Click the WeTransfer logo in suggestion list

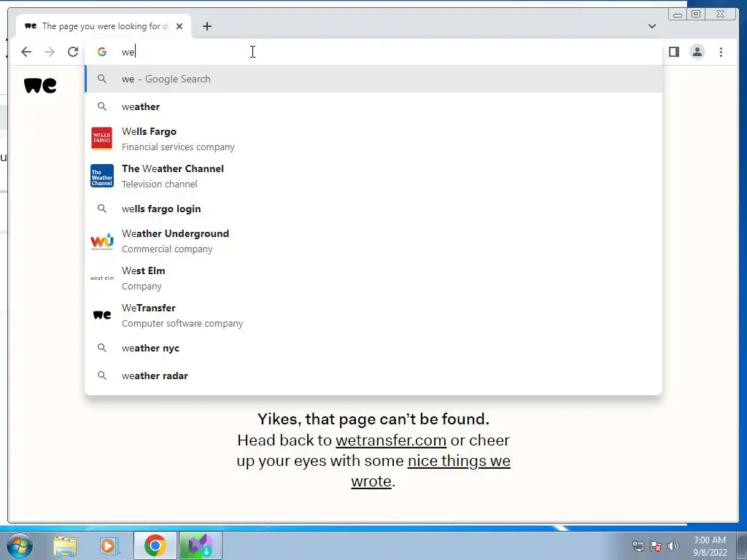(102, 315)
